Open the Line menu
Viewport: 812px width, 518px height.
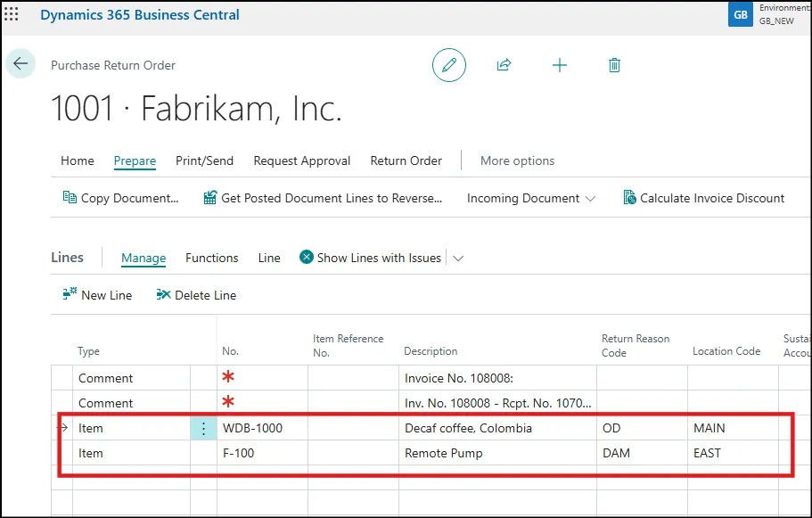269,258
